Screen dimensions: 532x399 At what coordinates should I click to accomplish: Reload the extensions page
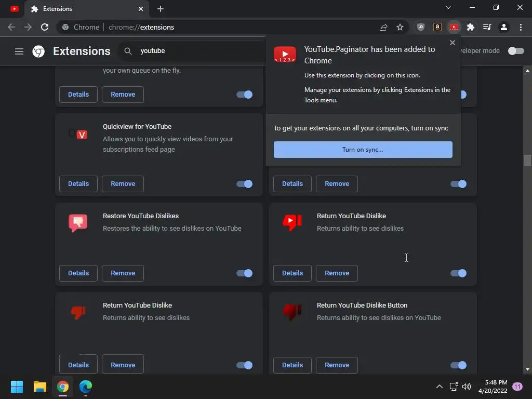pos(45,27)
